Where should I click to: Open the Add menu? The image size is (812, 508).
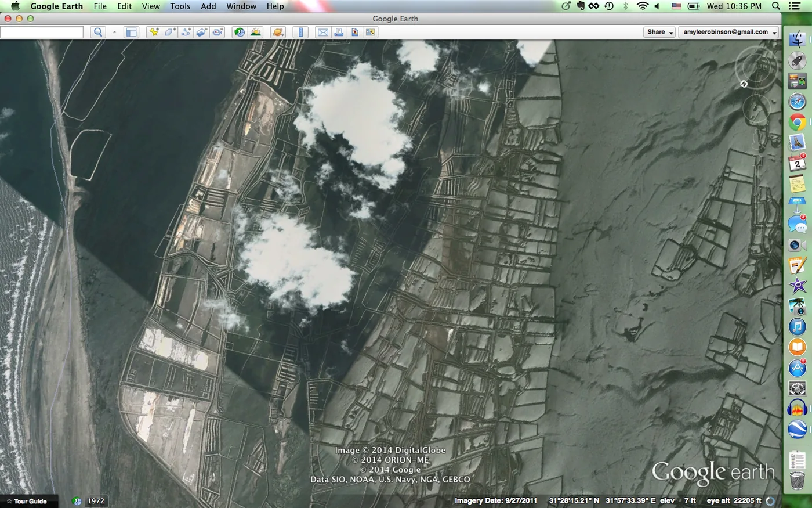208,6
